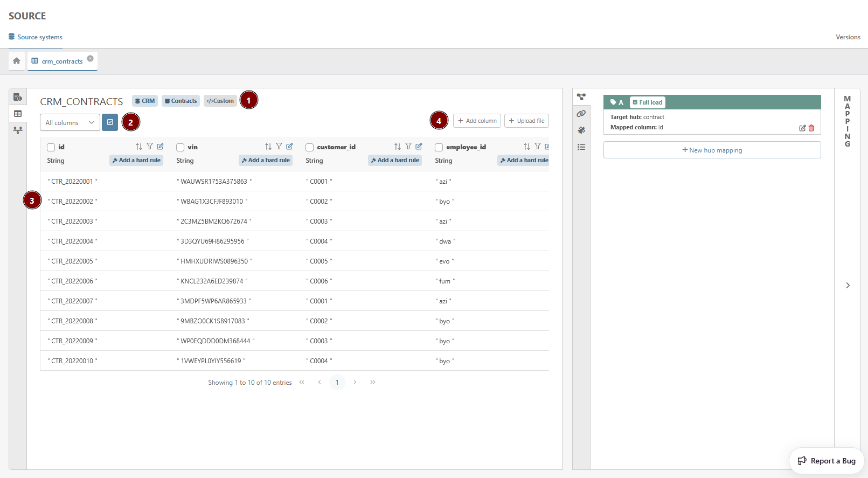
Task: Click the filter icon for vin column
Action: click(279, 147)
